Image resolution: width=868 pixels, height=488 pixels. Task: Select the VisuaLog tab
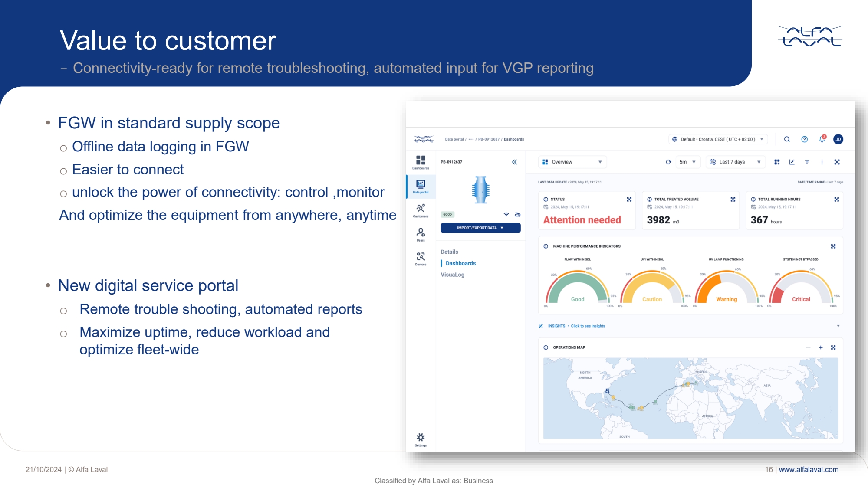pyautogui.click(x=452, y=275)
